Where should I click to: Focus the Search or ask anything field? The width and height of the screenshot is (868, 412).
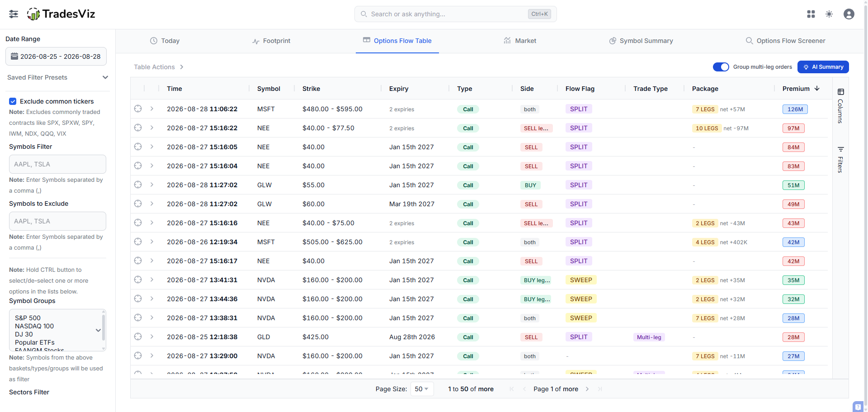[456, 14]
